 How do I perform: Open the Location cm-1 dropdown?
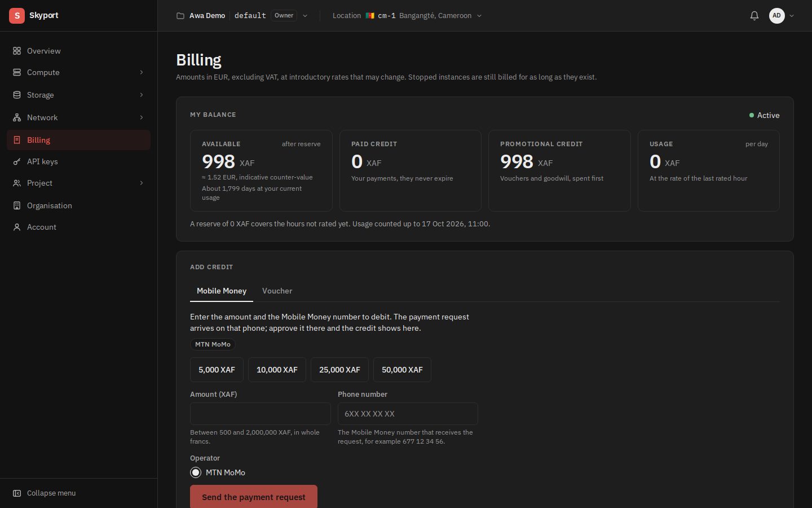click(407, 16)
